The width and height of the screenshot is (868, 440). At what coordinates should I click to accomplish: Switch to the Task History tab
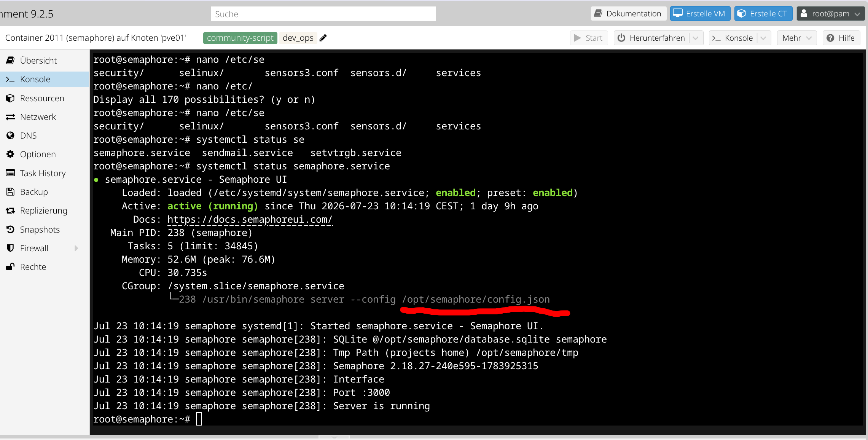click(45, 173)
